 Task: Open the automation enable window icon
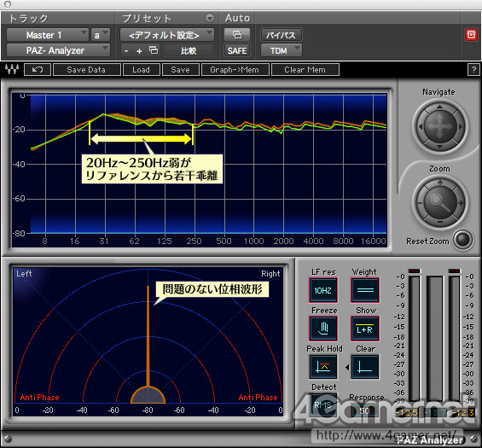click(237, 35)
